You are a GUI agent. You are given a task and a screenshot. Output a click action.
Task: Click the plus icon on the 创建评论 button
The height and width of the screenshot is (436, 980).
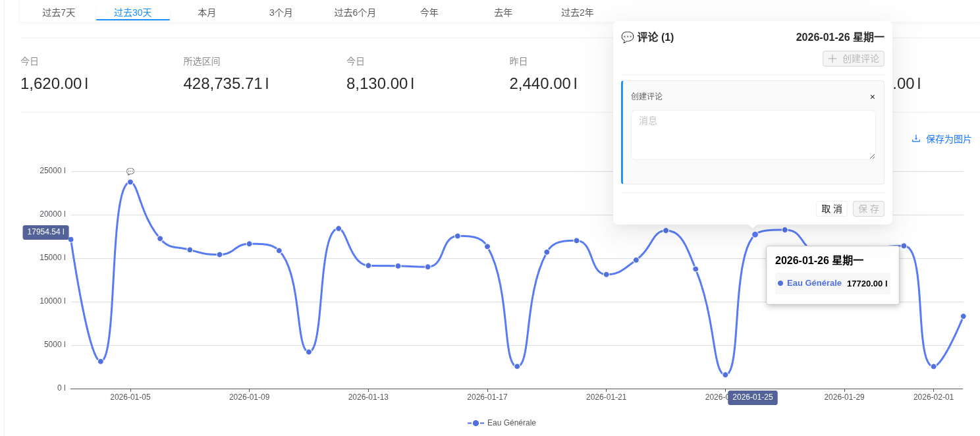(832, 59)
